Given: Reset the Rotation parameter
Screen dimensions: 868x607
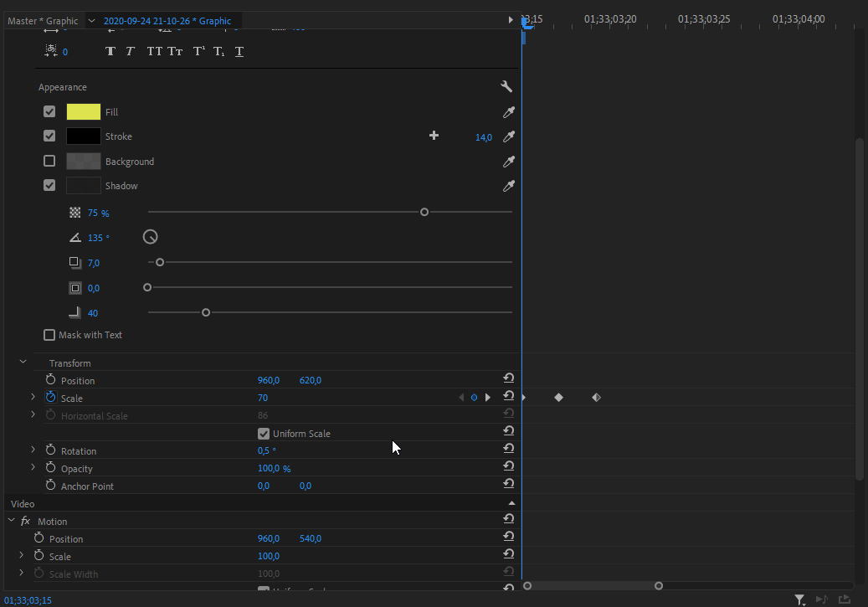Looking at the screenshot, I should 508,449.
